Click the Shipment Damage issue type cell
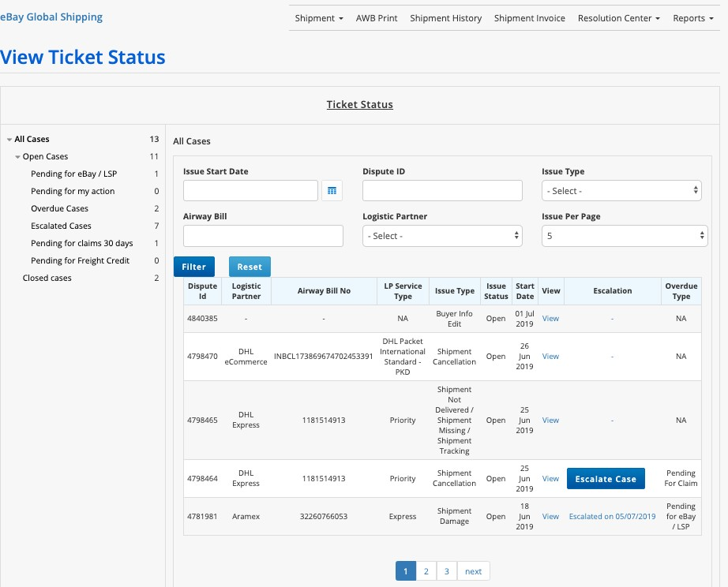This screenshot has width=728, height=587. point(455,516)
